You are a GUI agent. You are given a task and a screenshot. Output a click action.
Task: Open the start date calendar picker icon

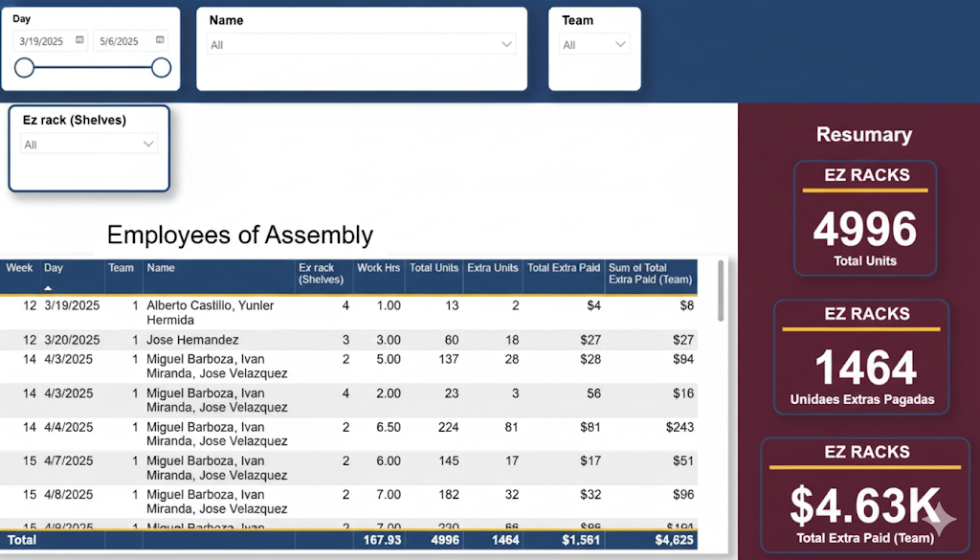pos(79,40)
